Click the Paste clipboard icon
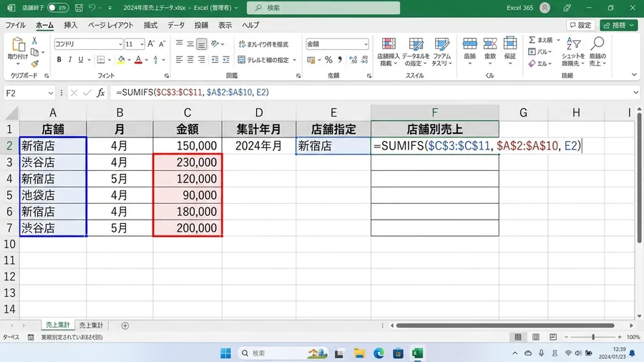644x362 pixels. click(18, 44)
